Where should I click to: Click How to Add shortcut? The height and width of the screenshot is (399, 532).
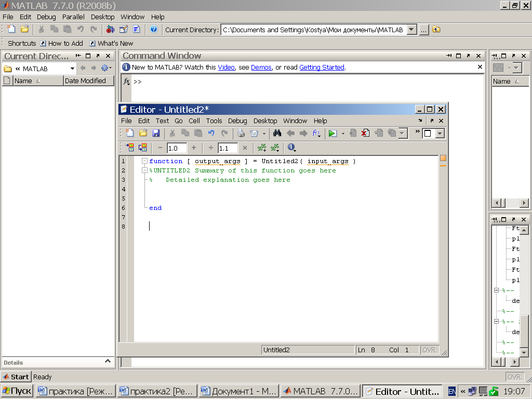62,44
